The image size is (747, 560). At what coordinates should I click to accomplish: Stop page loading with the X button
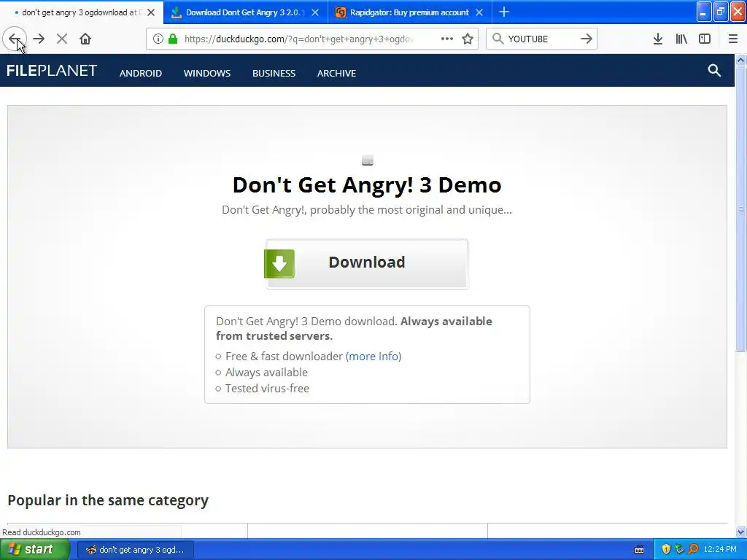tap(62, 39)
